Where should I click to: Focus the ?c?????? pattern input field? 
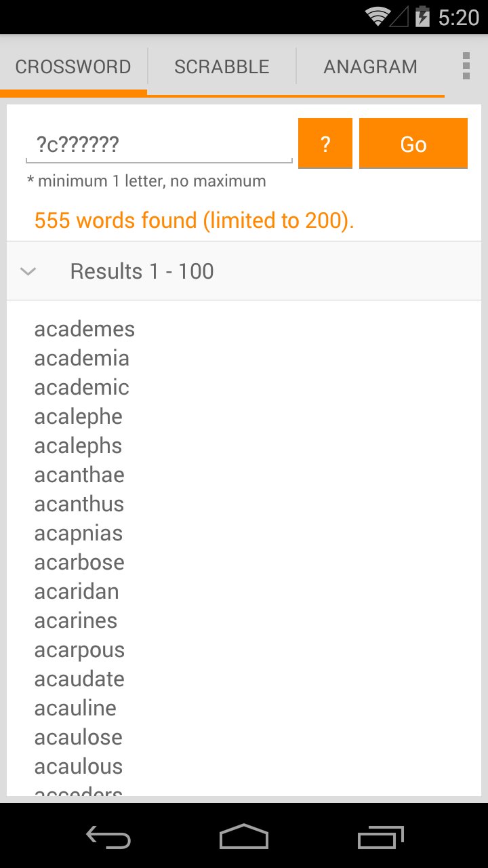159,144
